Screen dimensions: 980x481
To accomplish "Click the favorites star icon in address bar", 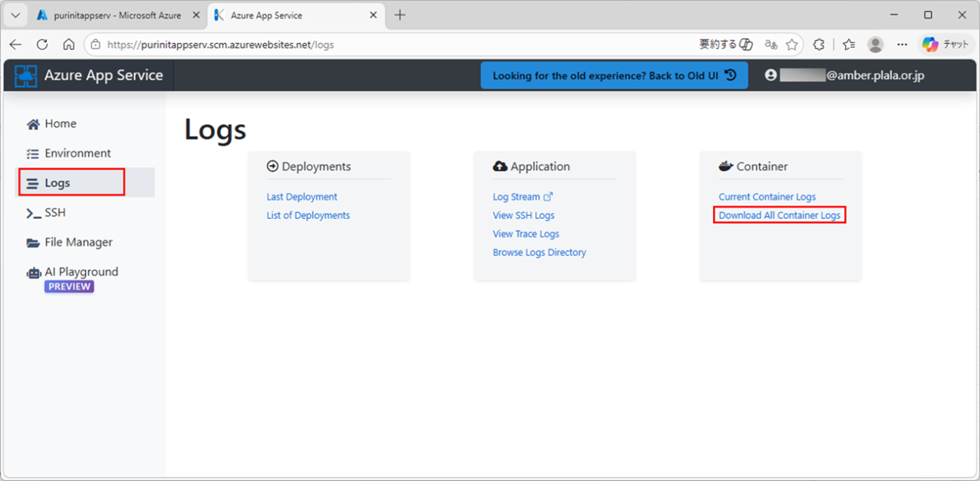I will click(792, 44).
